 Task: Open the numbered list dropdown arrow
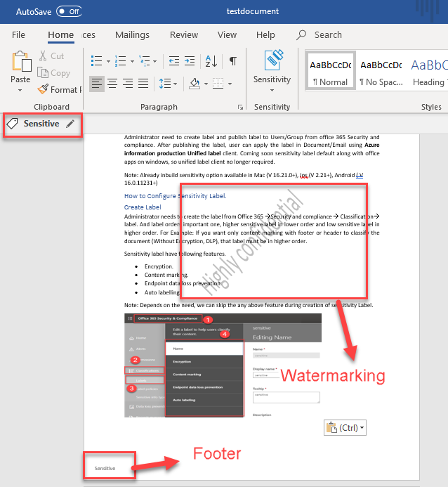tap(132, 60)
